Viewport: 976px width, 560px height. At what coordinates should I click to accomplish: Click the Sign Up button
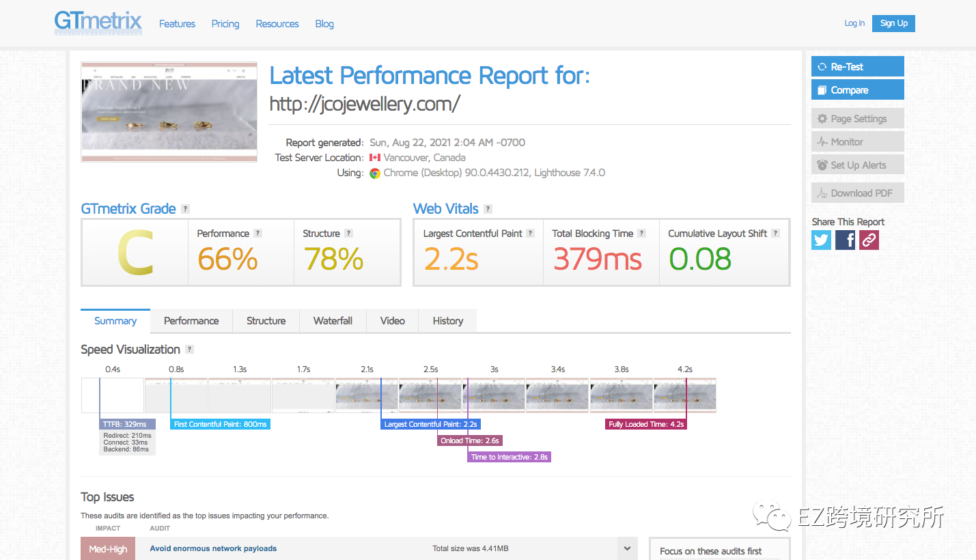click(x=893, y=23)
